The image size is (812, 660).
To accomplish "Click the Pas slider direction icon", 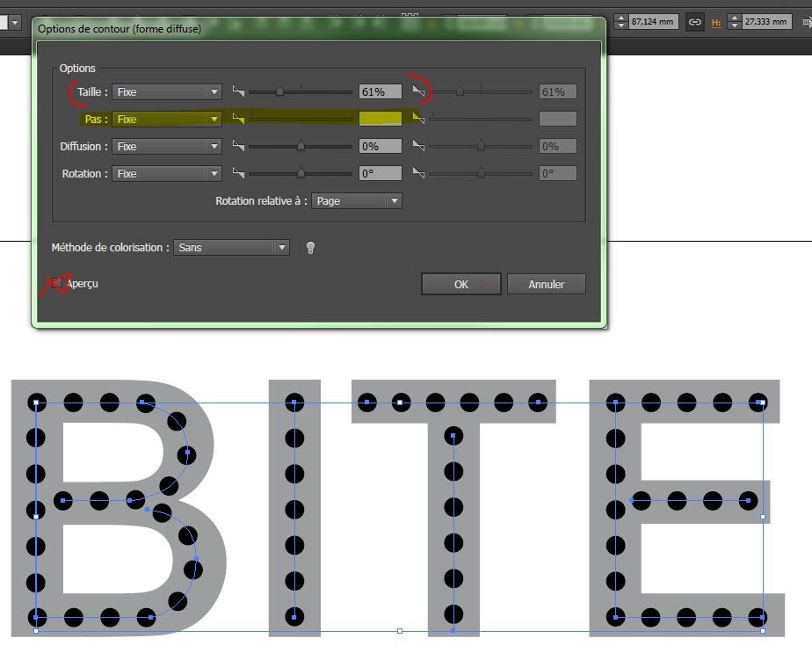I will click(238, 119).
